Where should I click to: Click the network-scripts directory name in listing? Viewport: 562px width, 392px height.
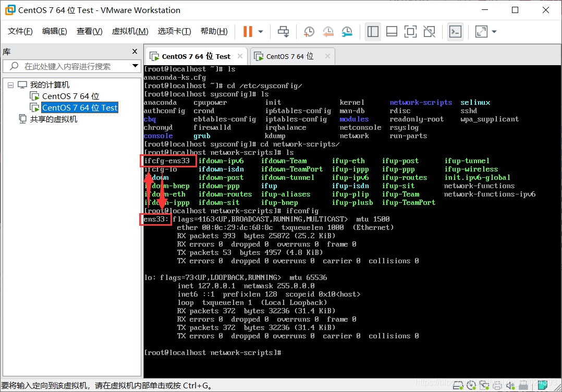(421, 103)
